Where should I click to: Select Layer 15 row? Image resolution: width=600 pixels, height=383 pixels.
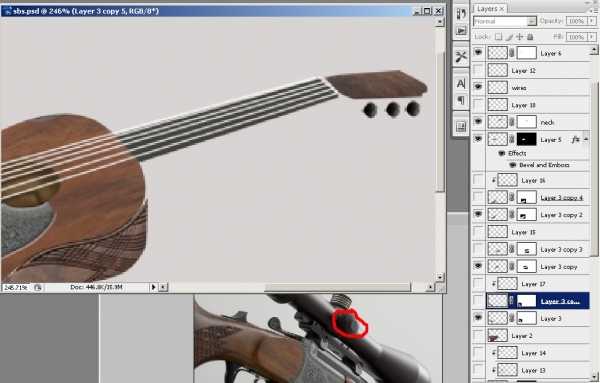coord(537,232)
